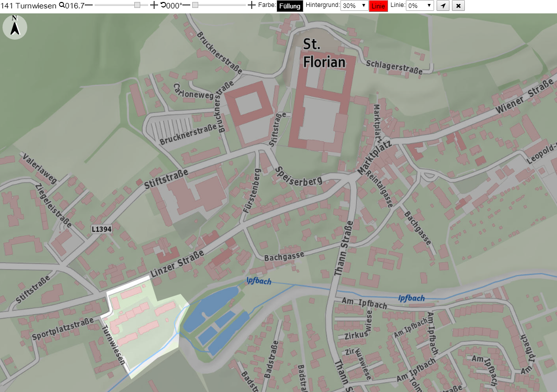Click the rotation slider handle
Screen dimensions: 557x392
tap(195, 5)
